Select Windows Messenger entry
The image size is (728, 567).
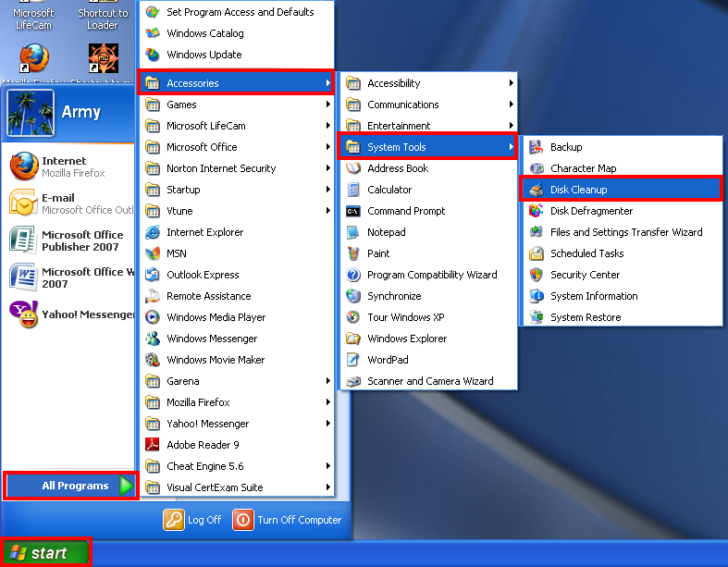pos(237,339)
